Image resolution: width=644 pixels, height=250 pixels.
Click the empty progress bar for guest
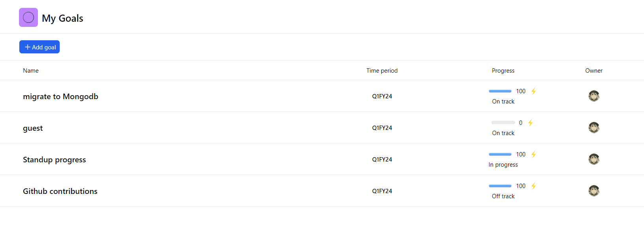(x=503, y=122)
